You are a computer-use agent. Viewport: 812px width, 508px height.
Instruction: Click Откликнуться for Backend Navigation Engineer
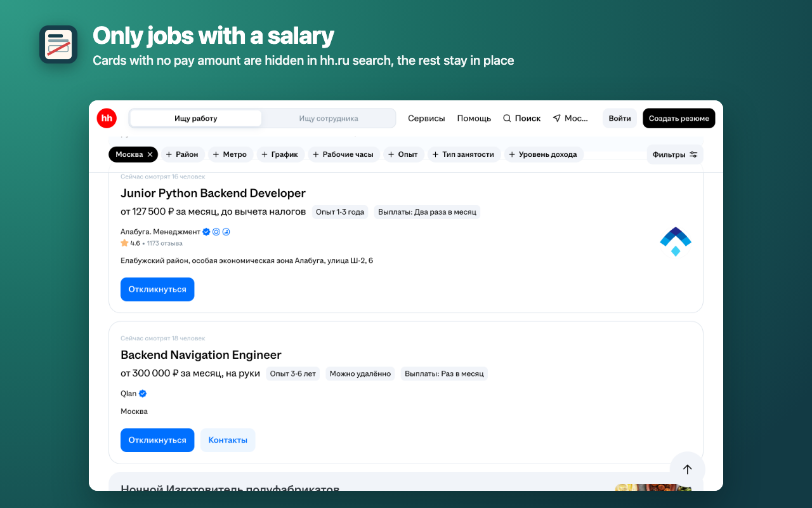(157, 440)
